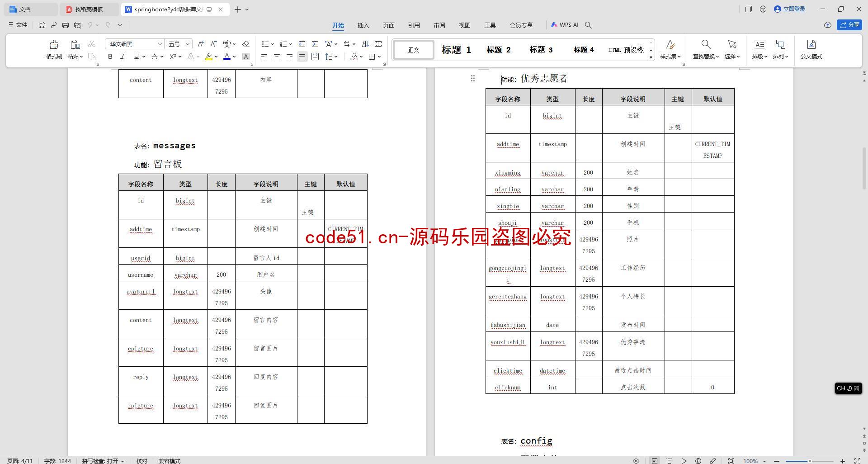Click the zoom slider handle
The width and height of the screenshot is (868, 464).
click(x=810, y=461)
